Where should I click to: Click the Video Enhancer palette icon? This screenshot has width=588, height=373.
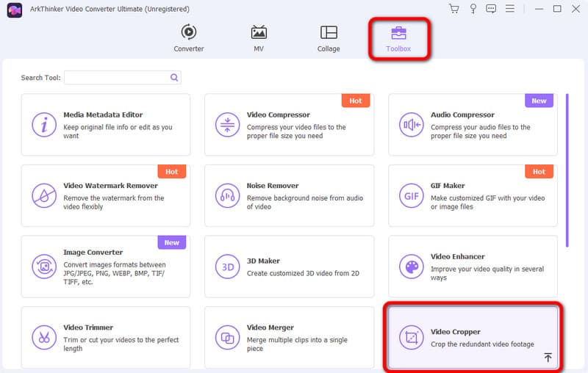point(412,267)
